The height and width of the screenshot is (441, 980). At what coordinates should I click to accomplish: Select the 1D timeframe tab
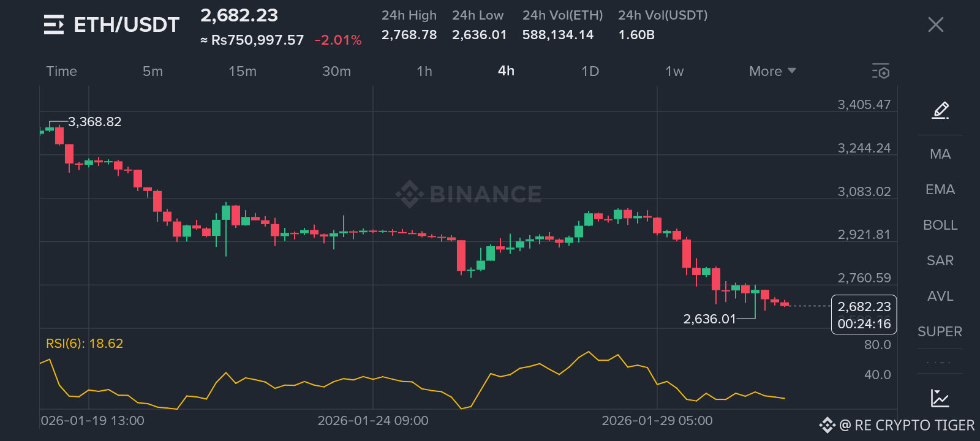coord(590,71)
